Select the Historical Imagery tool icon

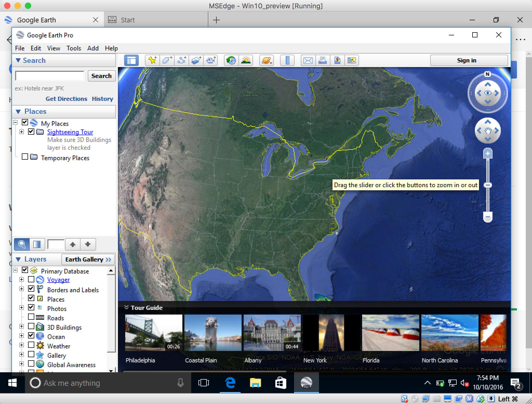click(x=232, y=60)
